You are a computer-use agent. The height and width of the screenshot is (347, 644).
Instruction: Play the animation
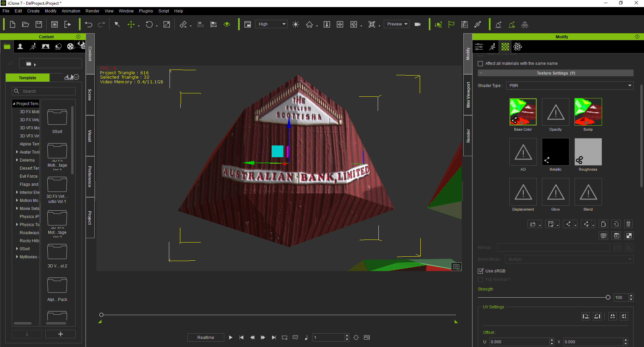pyautogui.click(x=231, y=338)
